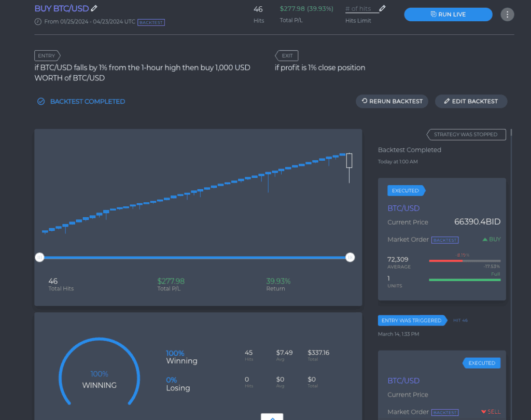Click the Backtest Completed checkmark icon

point(41,101)
